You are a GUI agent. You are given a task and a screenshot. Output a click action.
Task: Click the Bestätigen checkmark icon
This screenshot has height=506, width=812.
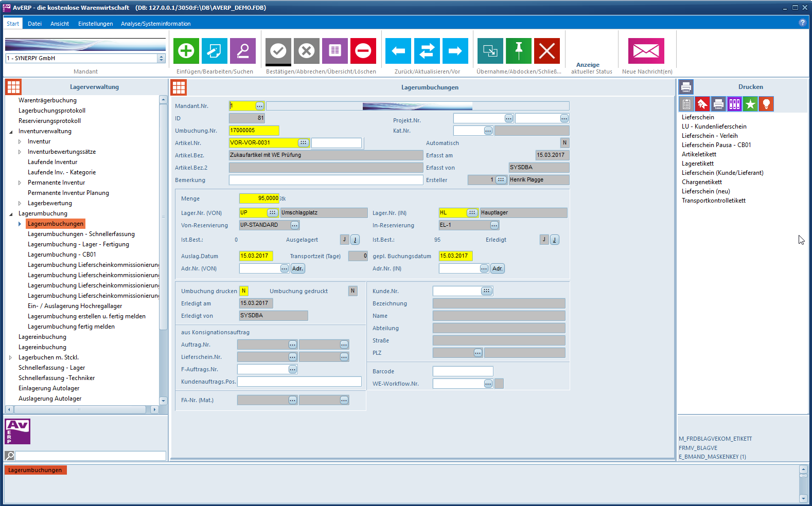click(x=278, y=51)
